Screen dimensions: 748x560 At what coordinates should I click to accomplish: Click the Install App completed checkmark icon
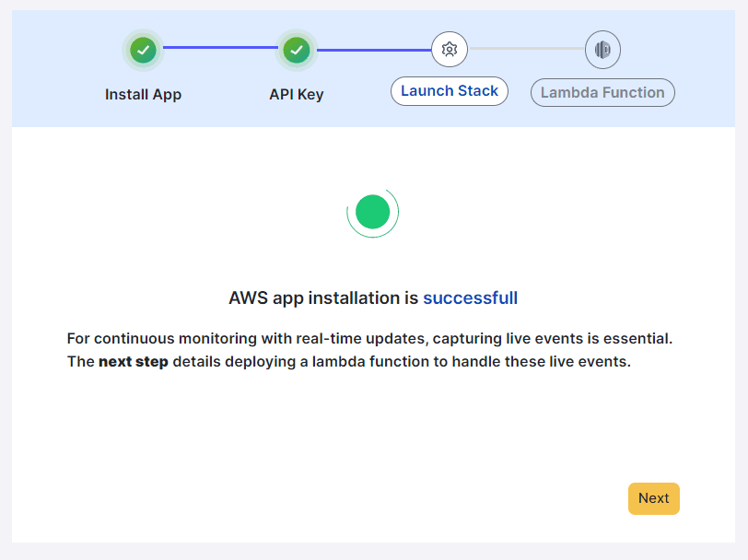[143, 50]
